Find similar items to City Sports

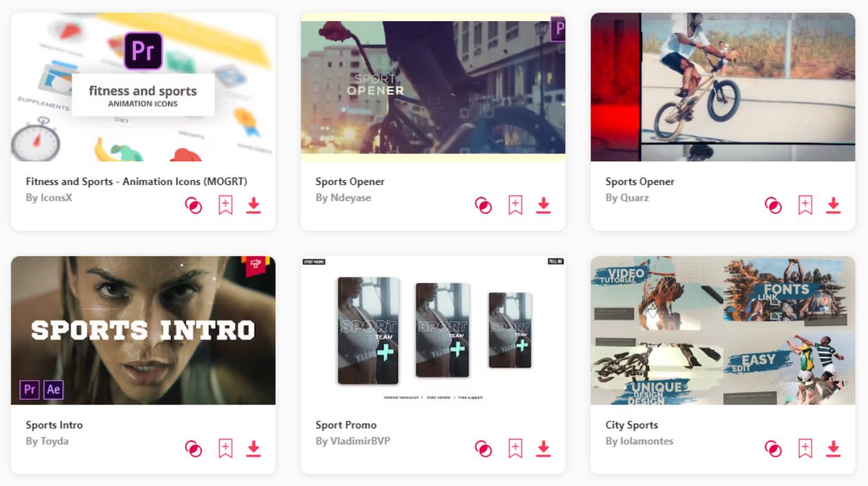tap(773, 449)
